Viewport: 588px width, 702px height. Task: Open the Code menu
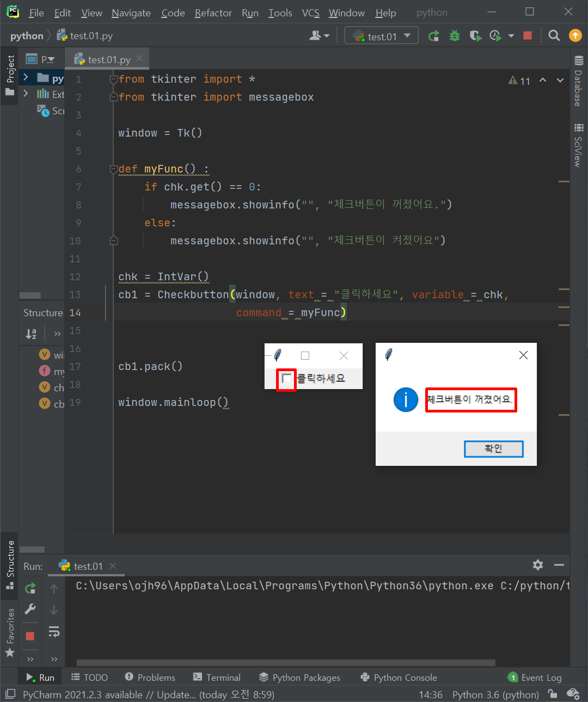tap(173, 13)
